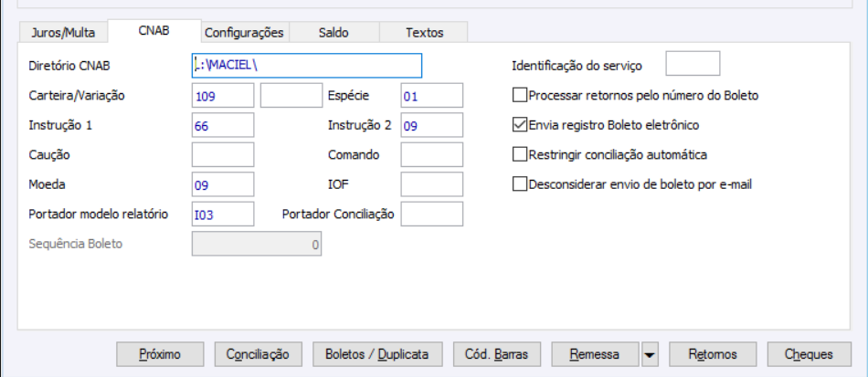
Task: Uncheck Envia registro Boleto eletrônico
Action: point(521,124)
